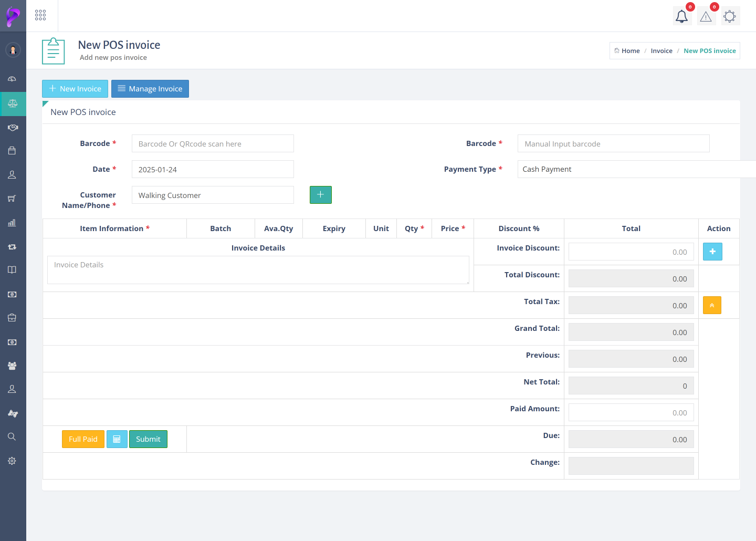This screenshot has height=541, width=756.
Task: Select the balance scale sidebar icon
Action: pyautogui.click(x=13, y=103)
